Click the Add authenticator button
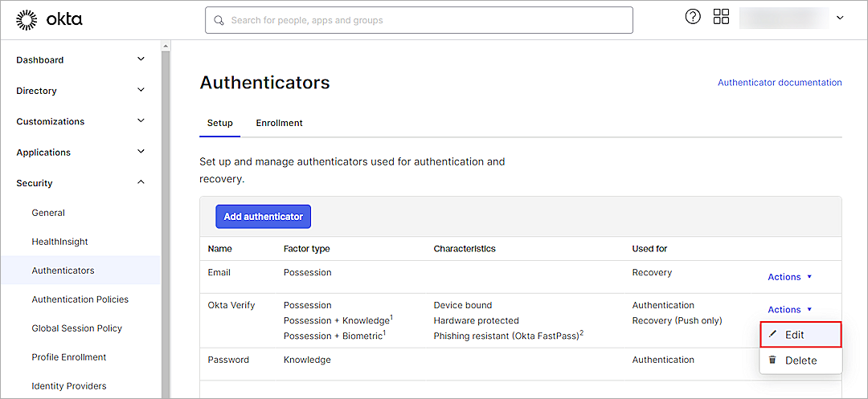The height and width of the screenshot is (399, 868). 263,217
